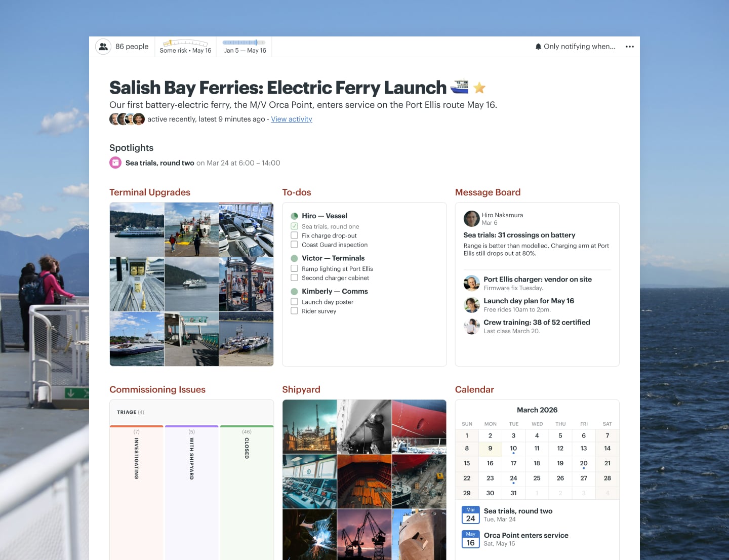This screenshot has width=729, height=560.
Task: Click the notification bell icon
Action: pos(538,47)
